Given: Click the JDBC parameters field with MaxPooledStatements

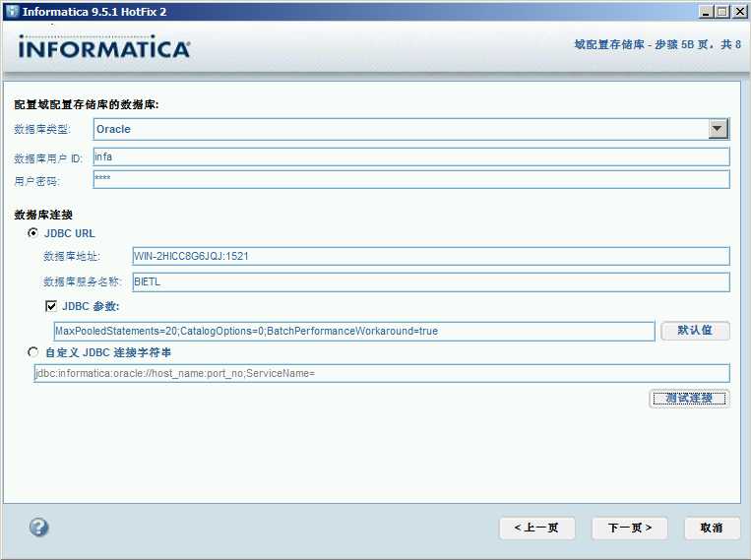Looking at the screenshot, I should click(354, 331).
